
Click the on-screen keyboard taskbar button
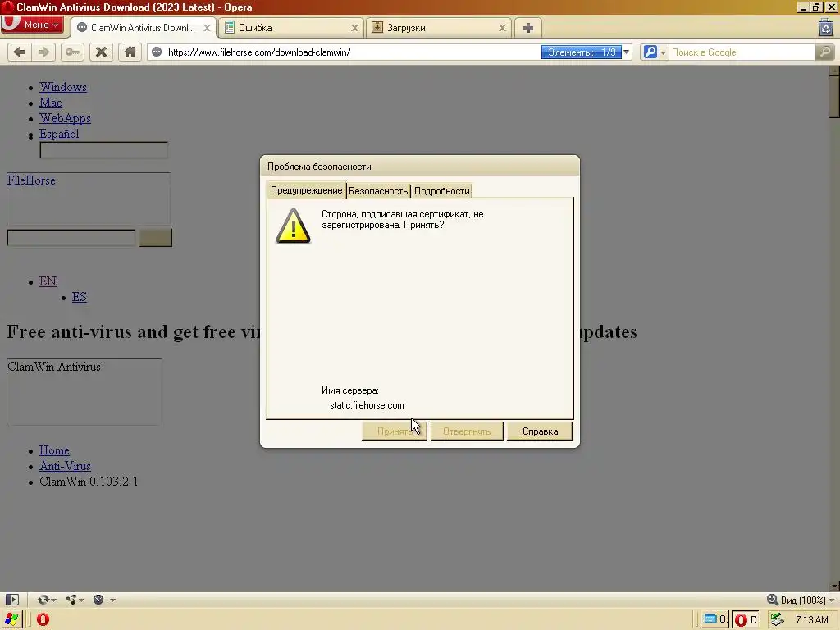715,620
